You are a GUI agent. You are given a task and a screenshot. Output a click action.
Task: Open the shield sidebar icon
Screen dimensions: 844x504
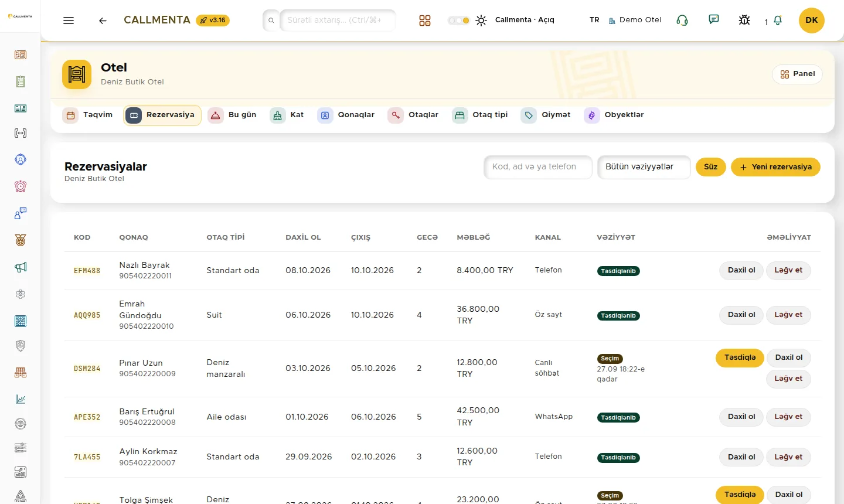pyautogui.click(x=21, y=346)
